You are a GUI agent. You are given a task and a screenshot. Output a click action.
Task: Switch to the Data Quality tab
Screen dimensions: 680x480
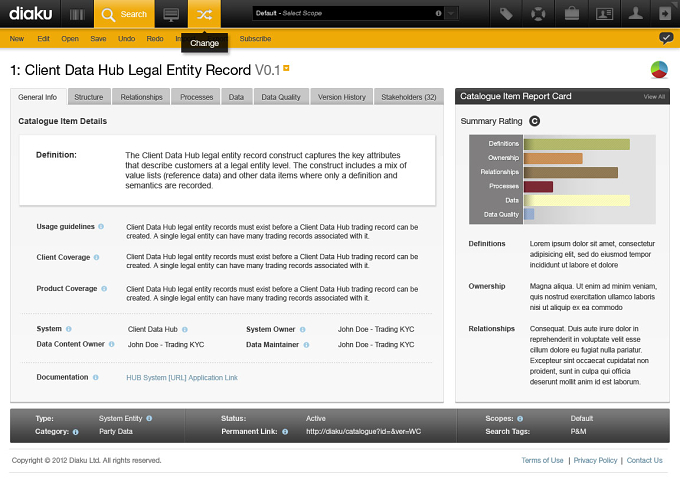(281, 97)
